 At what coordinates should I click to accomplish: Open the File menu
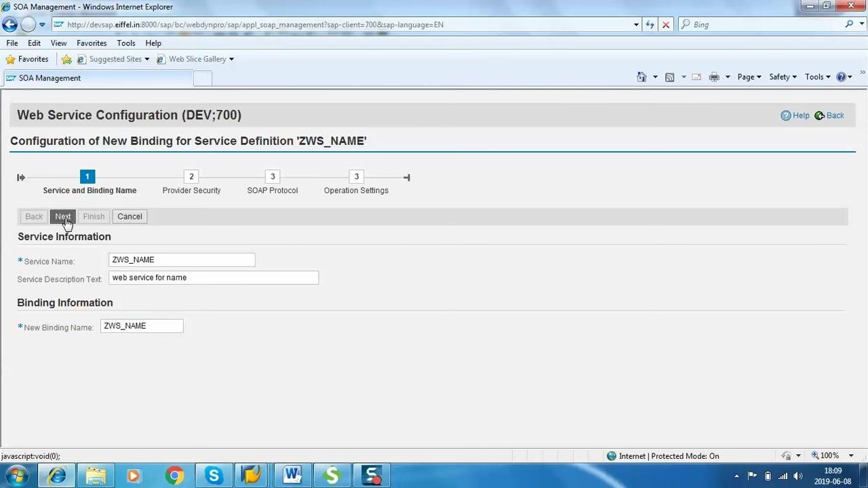click(x=12, y=43)
